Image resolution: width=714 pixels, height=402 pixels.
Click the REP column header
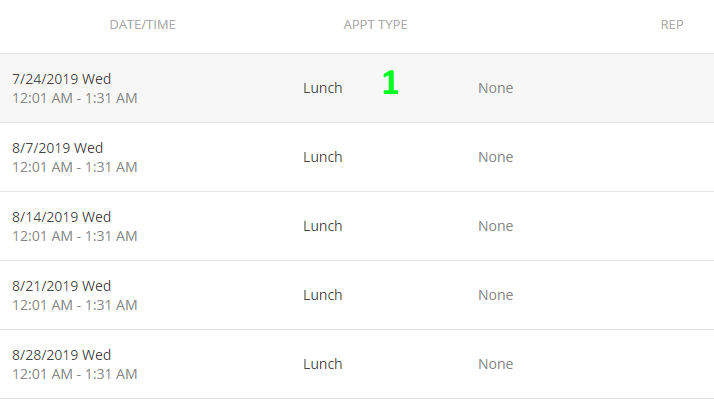(672, 25)
